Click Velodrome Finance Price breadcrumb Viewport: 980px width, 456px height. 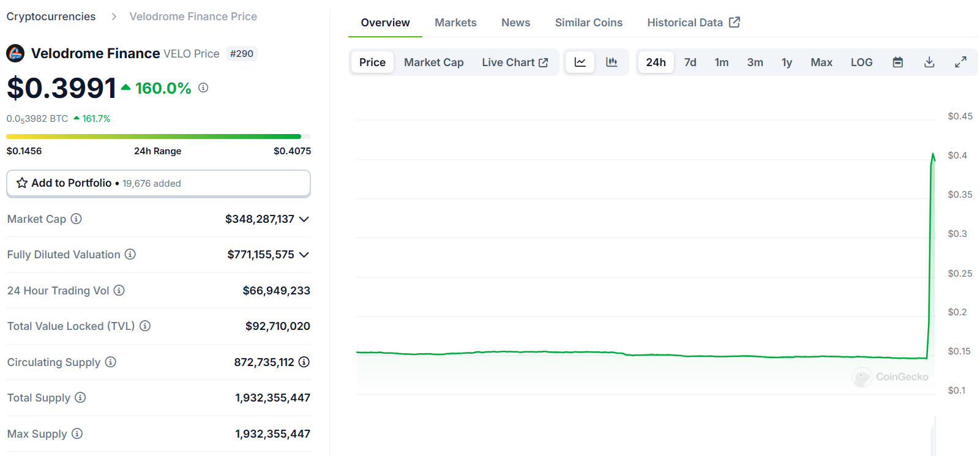[x=193, y=17]
